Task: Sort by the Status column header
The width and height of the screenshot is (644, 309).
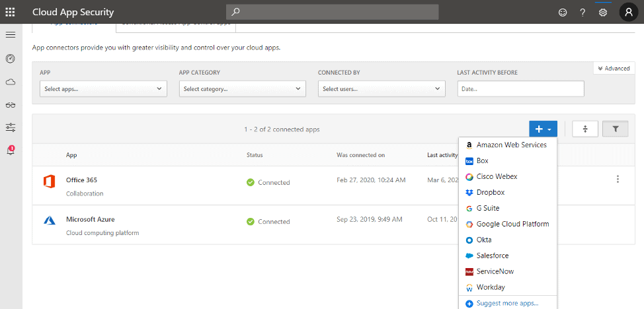Action: pos(255,155)
